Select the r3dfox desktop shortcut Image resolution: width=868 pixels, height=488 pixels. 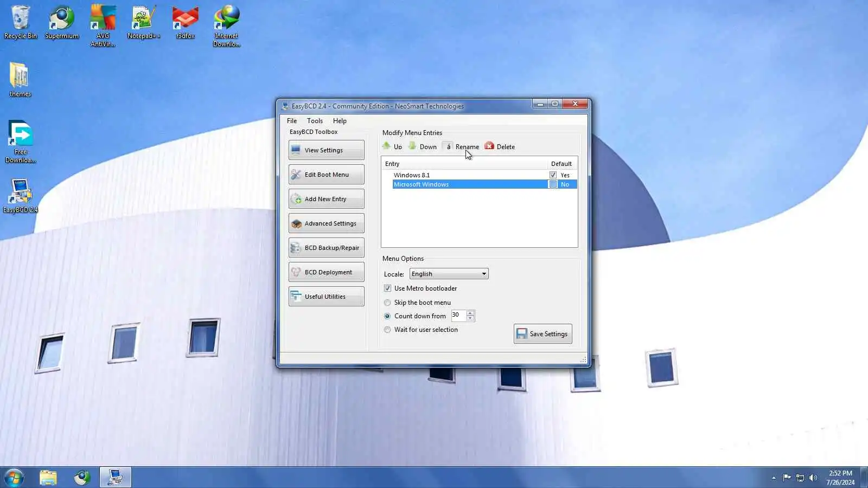click(185, 22)
